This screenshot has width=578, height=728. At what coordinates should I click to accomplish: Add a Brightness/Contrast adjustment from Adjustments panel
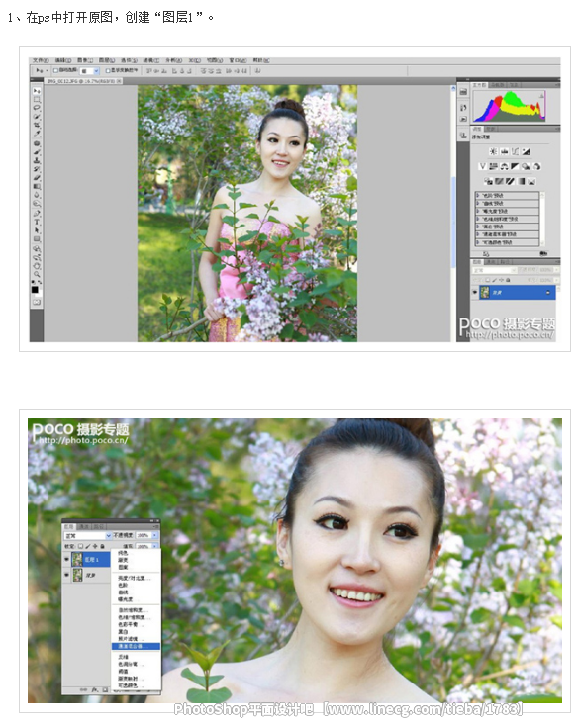pos(493,151)
